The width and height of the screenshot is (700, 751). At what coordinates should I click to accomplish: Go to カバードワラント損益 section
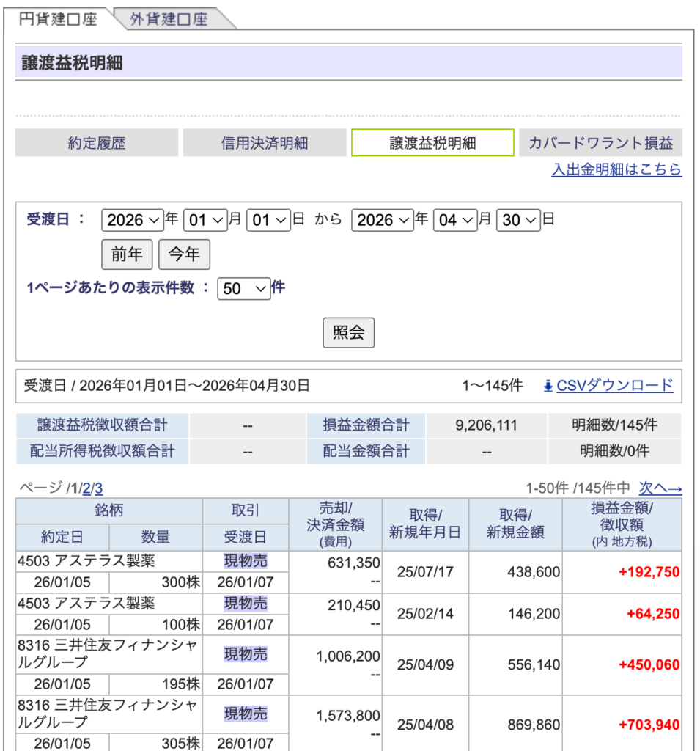[600, 143]
